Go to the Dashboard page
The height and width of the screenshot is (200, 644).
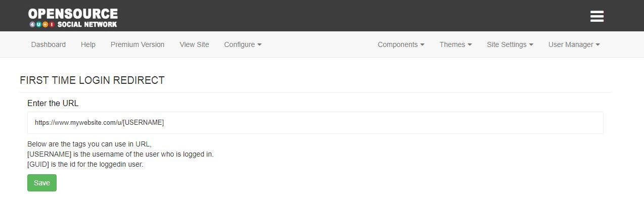tap(49, 44)
